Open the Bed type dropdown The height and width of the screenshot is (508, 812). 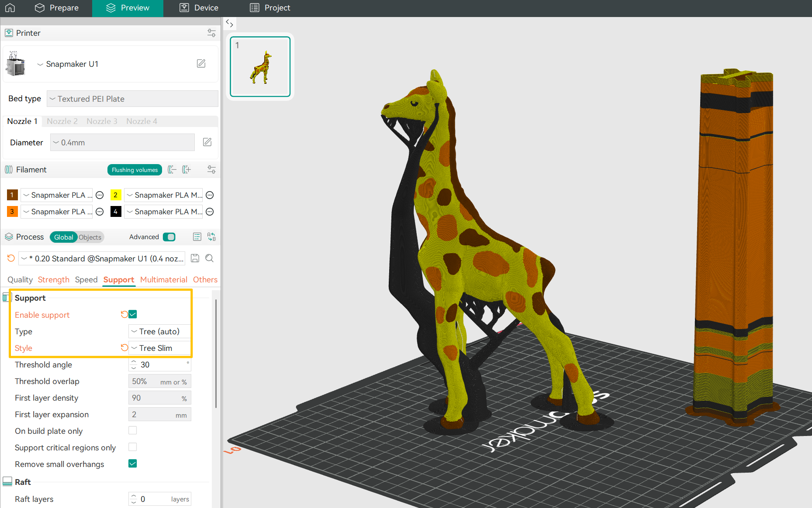pos(132,99)
